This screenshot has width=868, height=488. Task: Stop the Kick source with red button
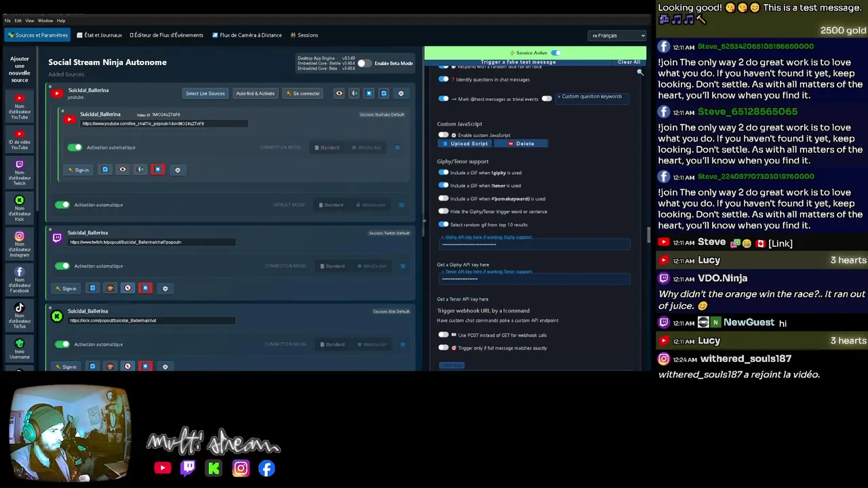[145, 366]
